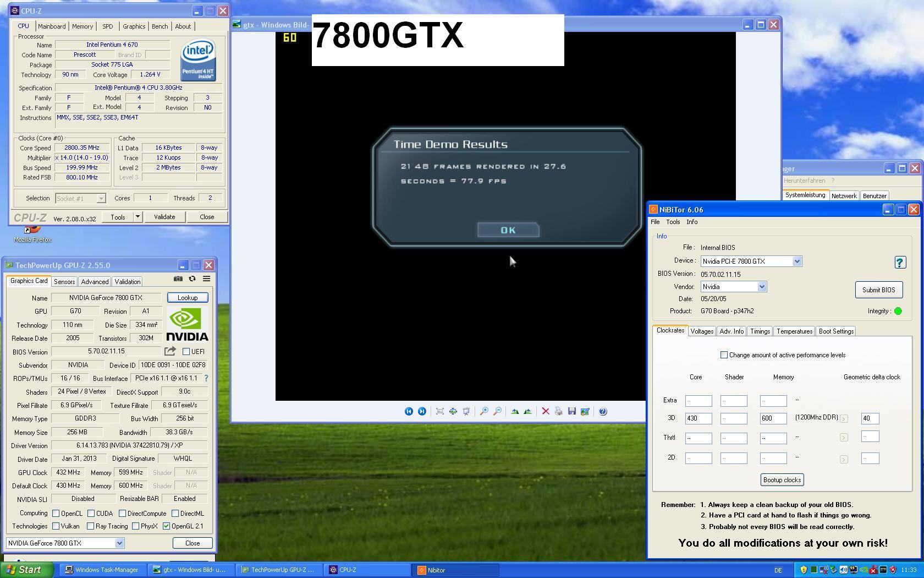Toggle the UEFI checkbox in GPU-Z
The image size is (924, 578).
point(186,351)
